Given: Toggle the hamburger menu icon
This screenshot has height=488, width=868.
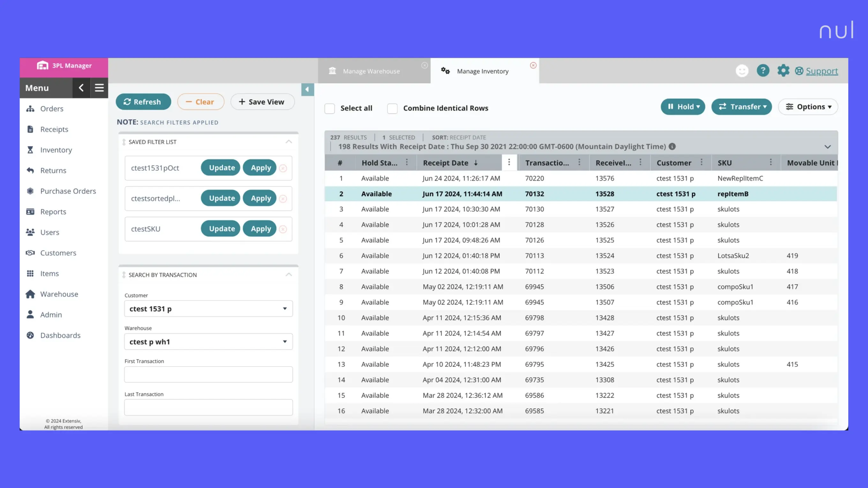Looking at the screenshot, I should point(99,88).
